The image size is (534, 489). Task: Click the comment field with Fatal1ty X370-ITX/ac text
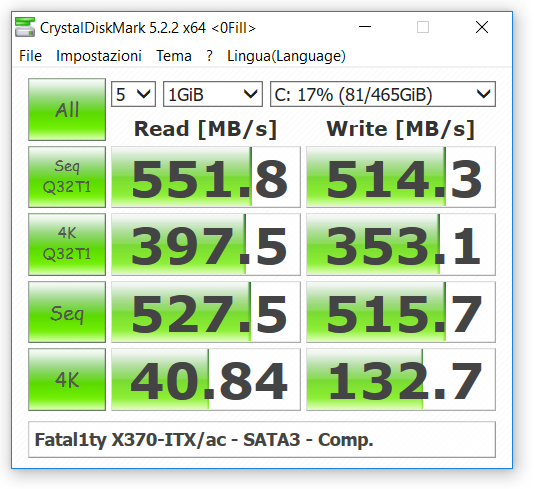pos(262,440)
